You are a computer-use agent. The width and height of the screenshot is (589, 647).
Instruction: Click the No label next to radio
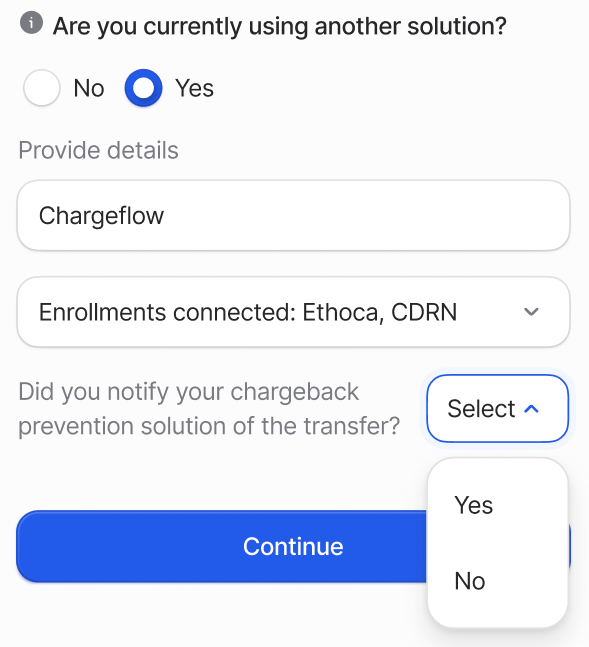pos(89,88)
